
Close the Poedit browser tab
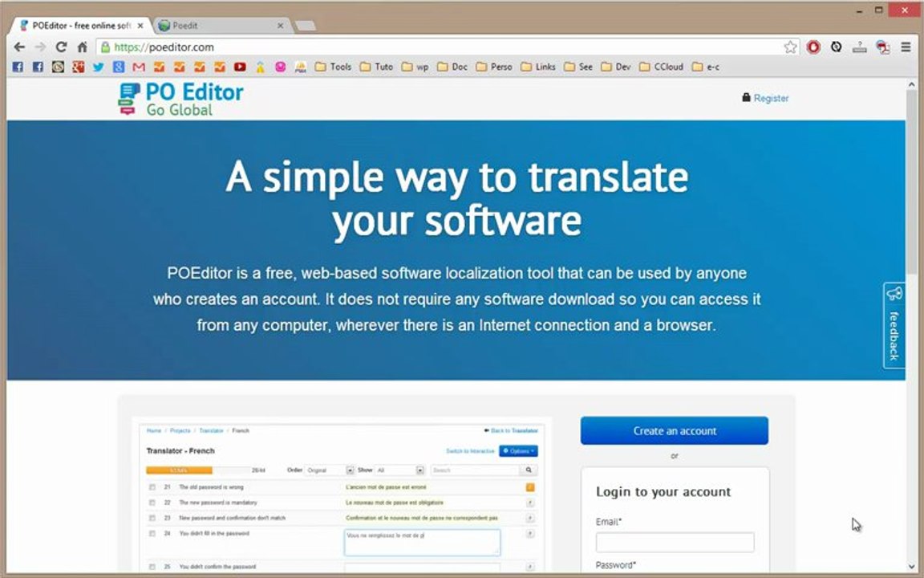tap(281, 26)
